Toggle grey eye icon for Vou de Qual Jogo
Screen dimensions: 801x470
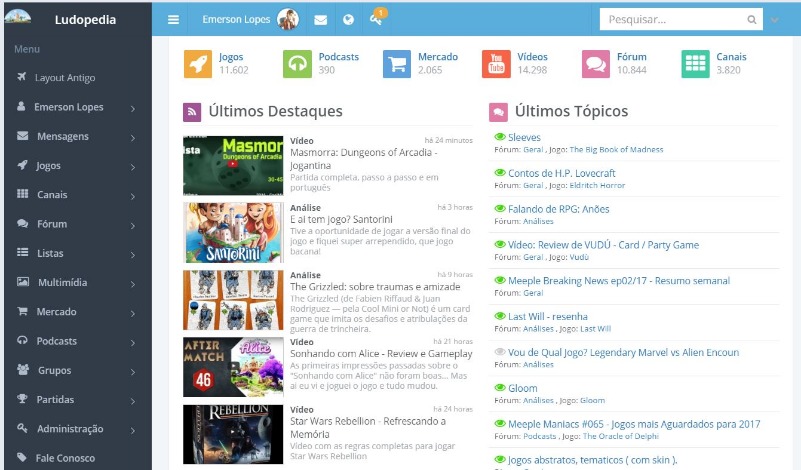pos(500,351)
